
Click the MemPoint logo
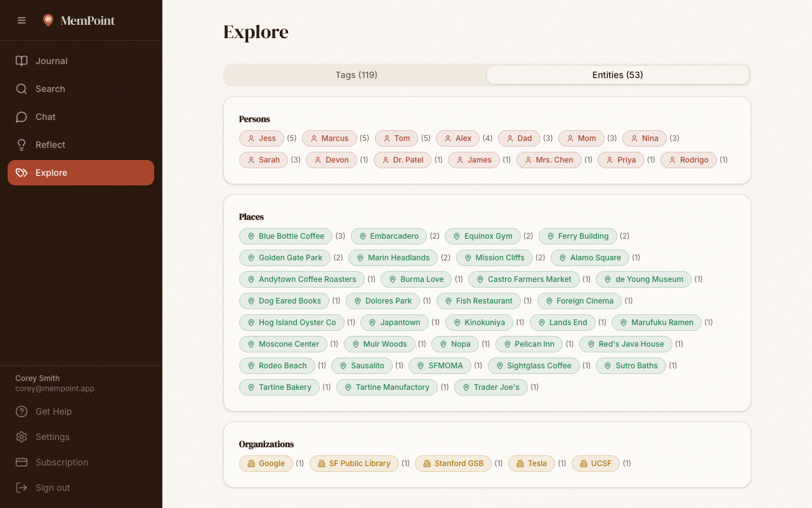click(x=79, y=20)
